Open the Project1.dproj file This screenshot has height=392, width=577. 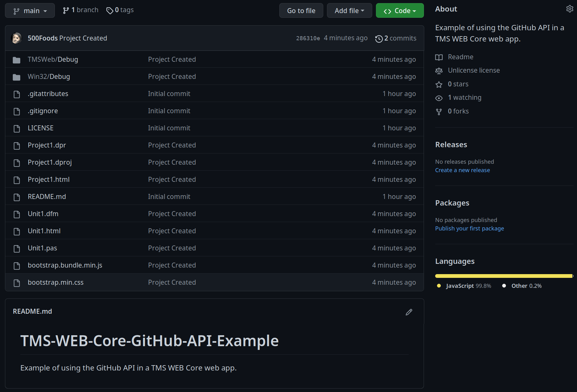pos(50,162)
